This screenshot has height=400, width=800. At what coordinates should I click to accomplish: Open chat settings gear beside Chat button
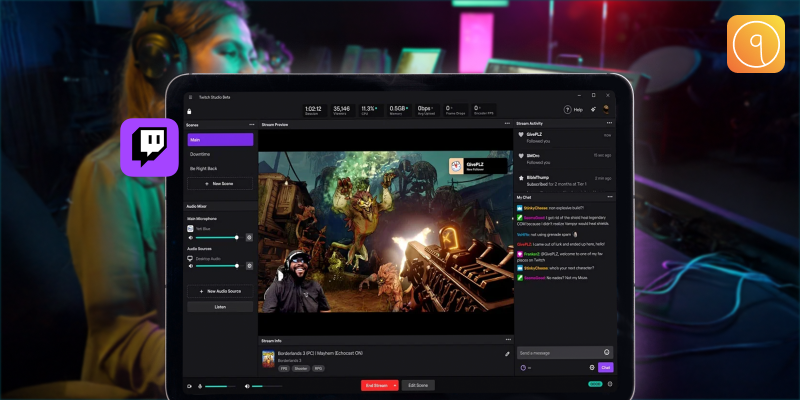tap(592, 367)
